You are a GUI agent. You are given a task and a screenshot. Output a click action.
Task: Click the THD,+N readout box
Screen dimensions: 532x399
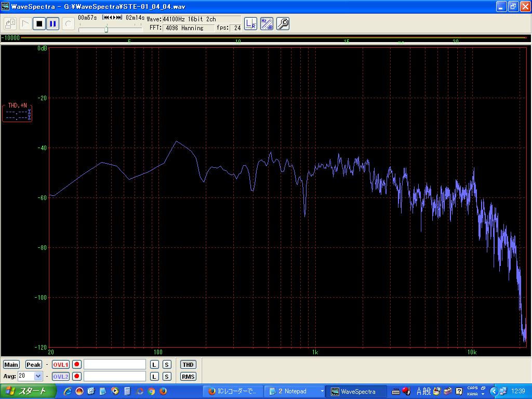(x=17, y=113)
